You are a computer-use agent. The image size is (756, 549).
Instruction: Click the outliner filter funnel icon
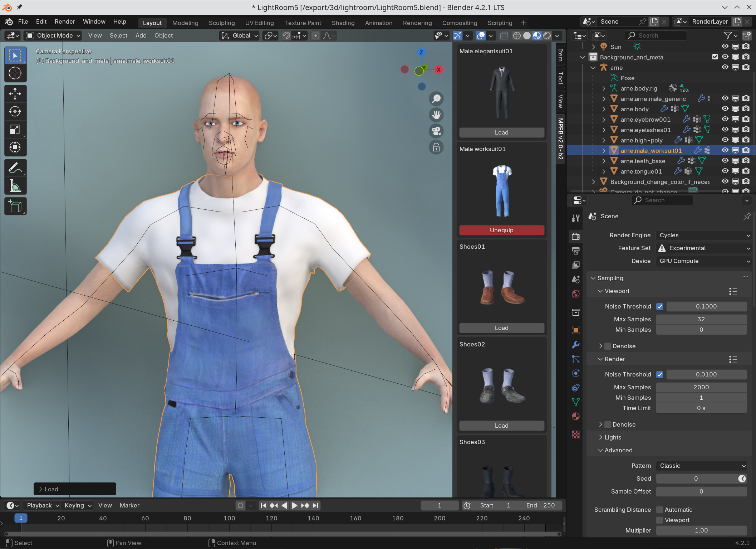tap(728, 35)
